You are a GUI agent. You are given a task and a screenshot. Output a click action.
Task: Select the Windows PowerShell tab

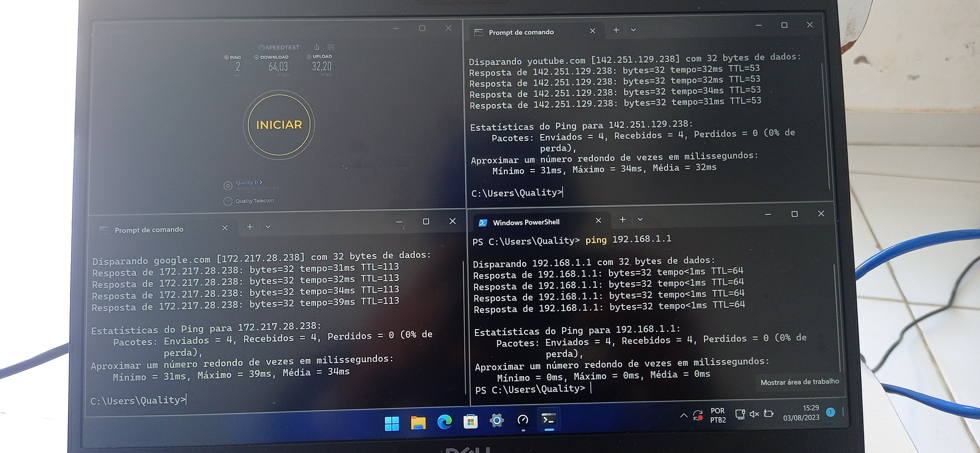point(526,222)
